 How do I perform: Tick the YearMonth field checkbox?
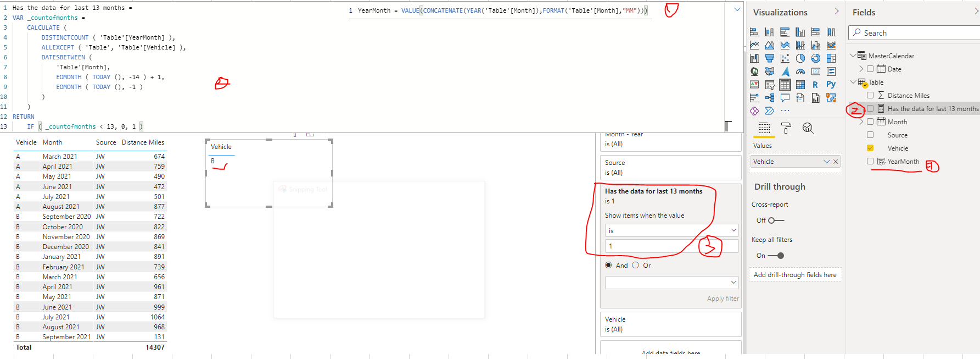(870, 161)
